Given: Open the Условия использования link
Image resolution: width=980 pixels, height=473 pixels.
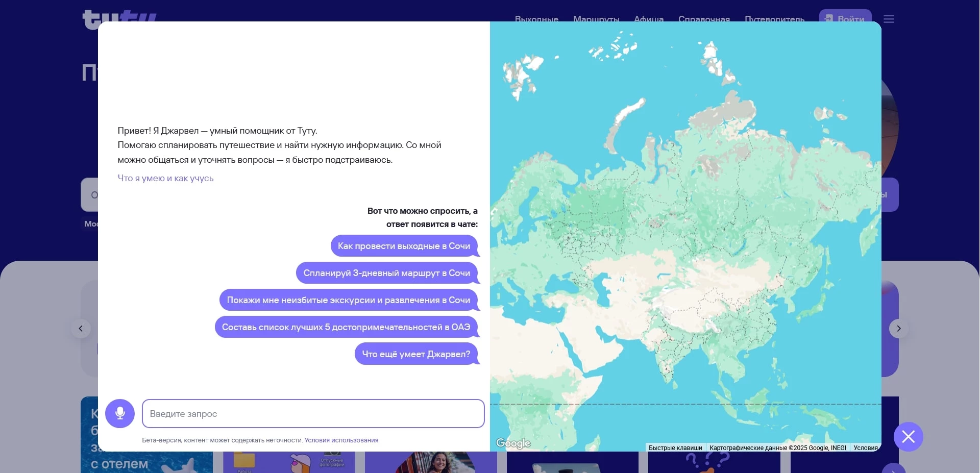Looking at the screenshot, I should [341, 440].
